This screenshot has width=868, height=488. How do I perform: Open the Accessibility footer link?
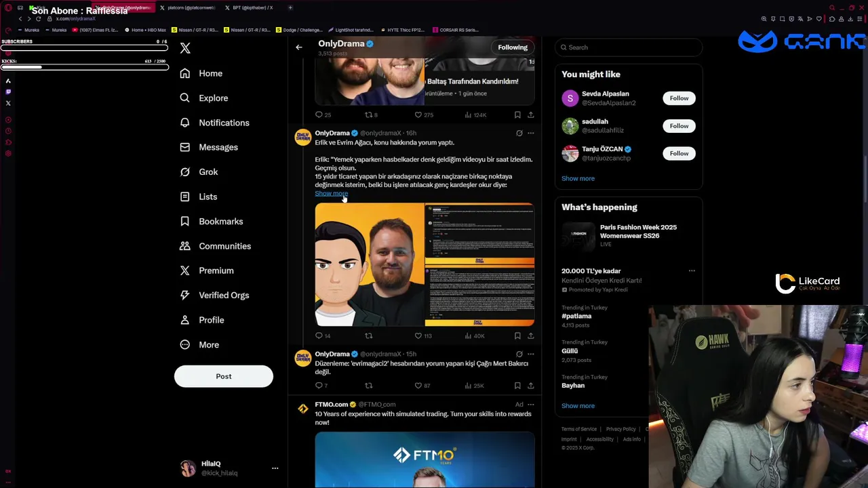pyautogui.click(x=599, y=439)
